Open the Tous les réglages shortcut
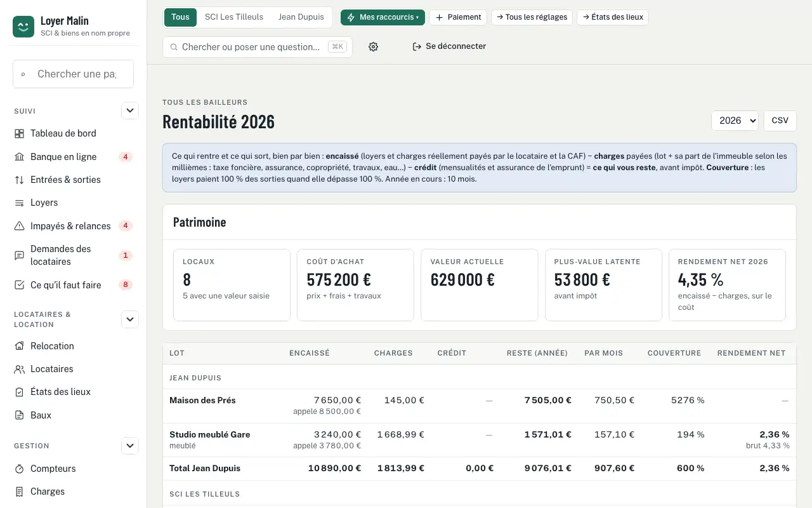 (x=532, y=17)
